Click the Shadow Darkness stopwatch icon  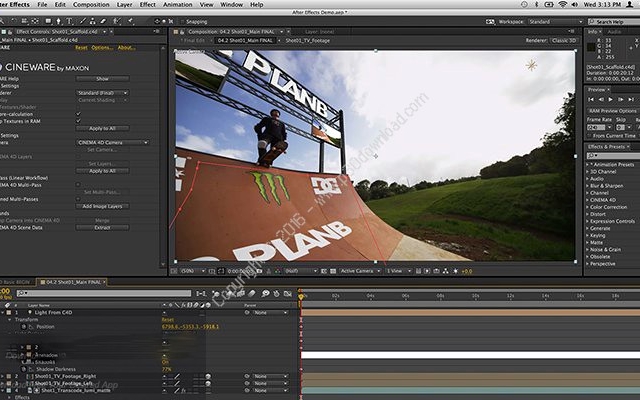(x=24, y=369)
